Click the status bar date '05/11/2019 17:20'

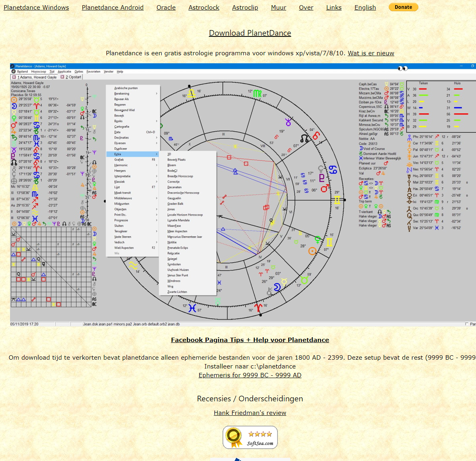click(x=24, y=324)
